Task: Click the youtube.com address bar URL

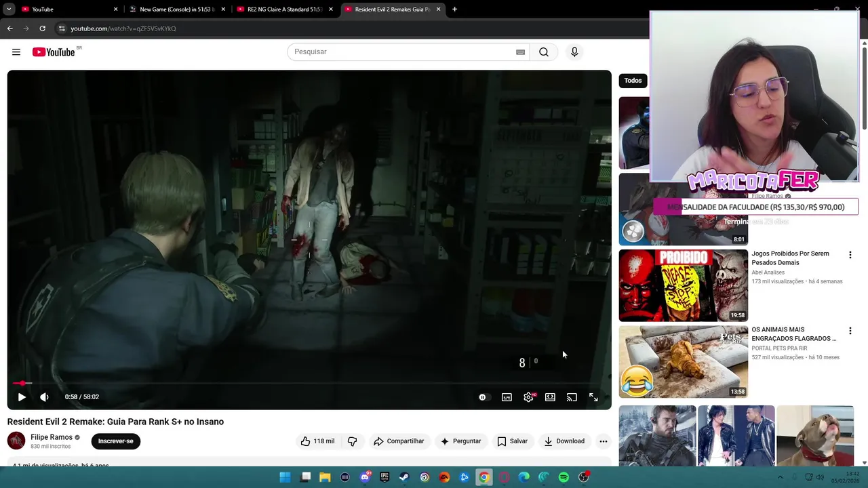Action: click(123, 28)
